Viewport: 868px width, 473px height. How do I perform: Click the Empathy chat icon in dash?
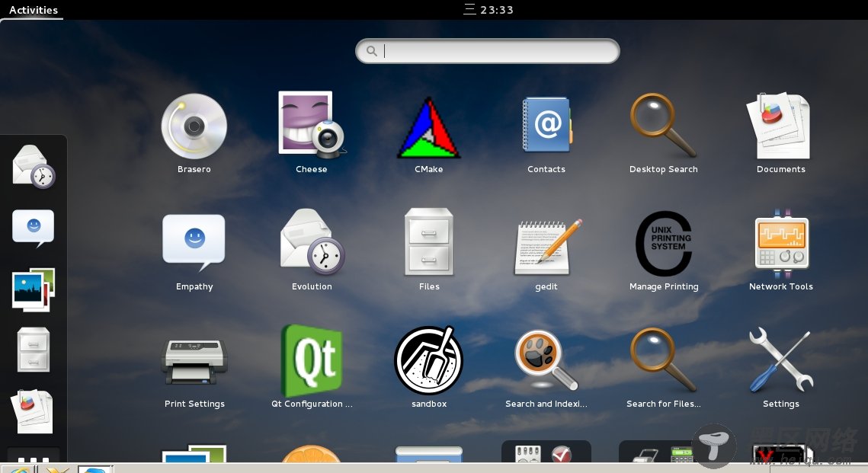(x=34, y=228)
